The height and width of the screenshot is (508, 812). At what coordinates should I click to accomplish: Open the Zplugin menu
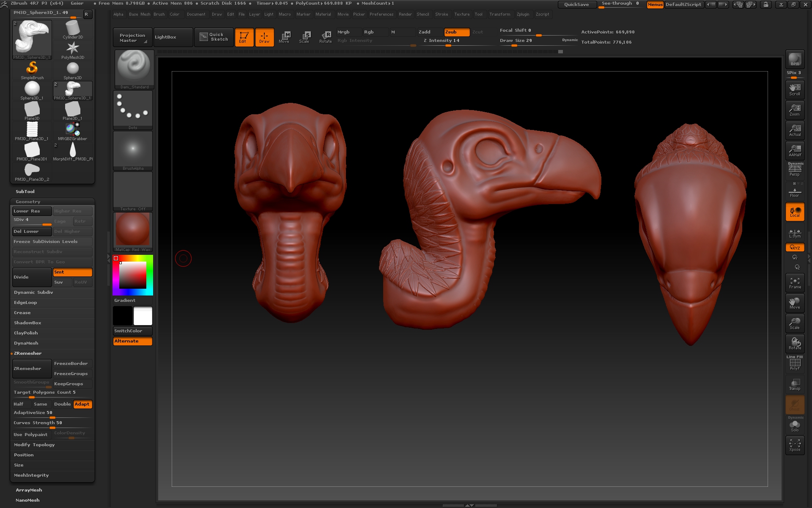click(x=523, y=14)
